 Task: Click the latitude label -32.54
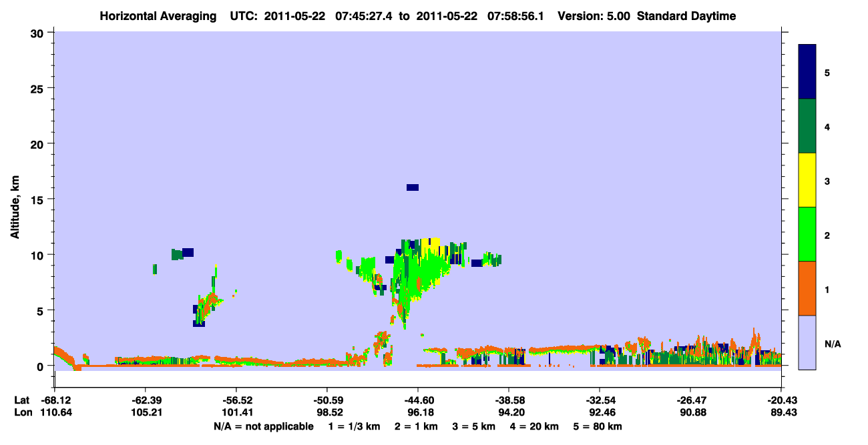[x=600, y=400]
